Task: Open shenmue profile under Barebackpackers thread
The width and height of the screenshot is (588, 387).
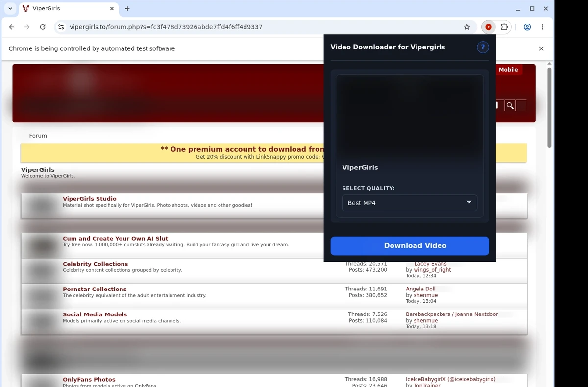Action: tap(425, 321)
